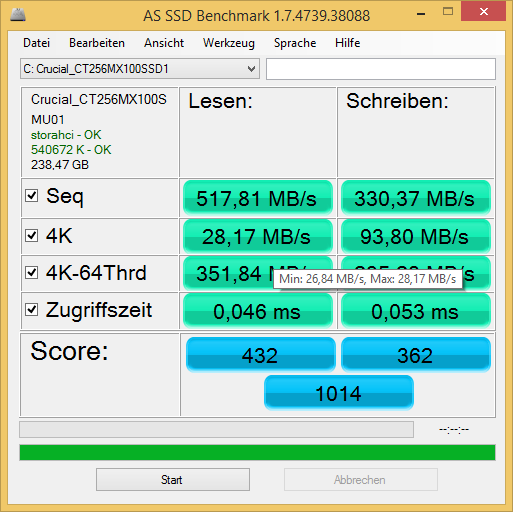Toggle the Zugriffszeit checkbox
The image size is (513, 512).
(x=32, y=310)
